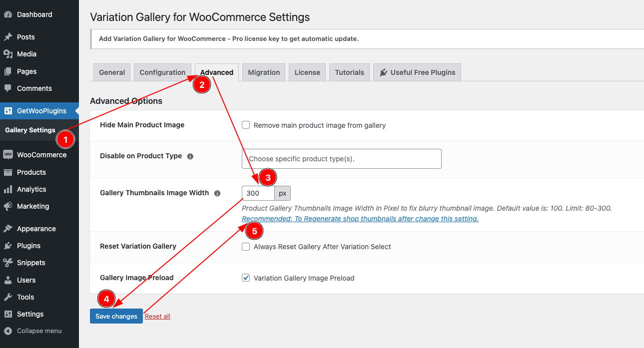Click the Hide Main Product Image label
This screenshot has width=644, height=348.
(142, 125)
